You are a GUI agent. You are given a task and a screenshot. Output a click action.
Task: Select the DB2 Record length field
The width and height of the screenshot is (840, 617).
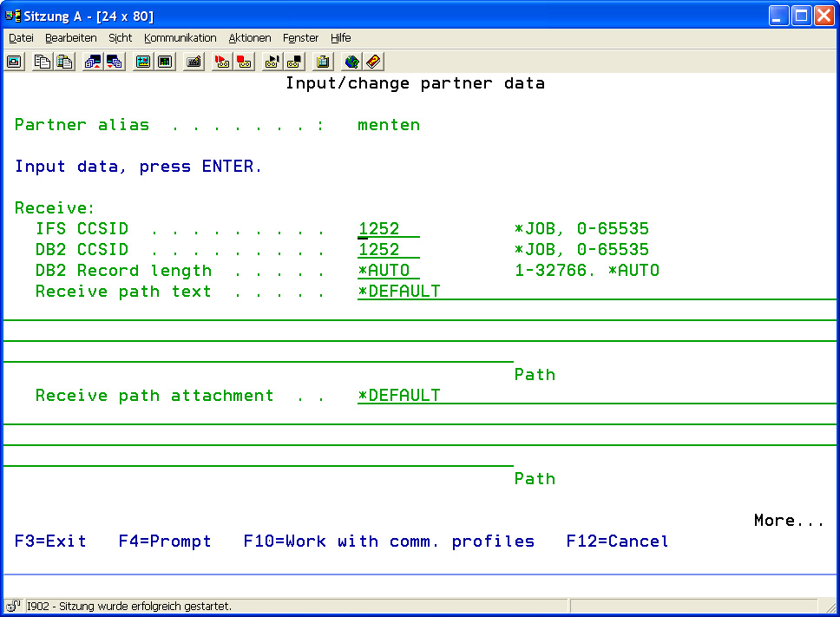pos(388,271)
